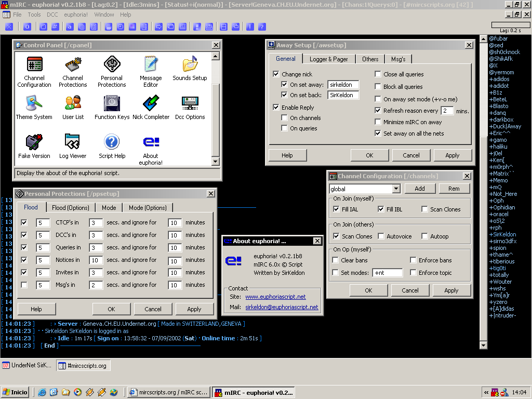532x399 pixels.
Task: Click the exclamation mark toolbar icon
Action: (x=250, y=27)
